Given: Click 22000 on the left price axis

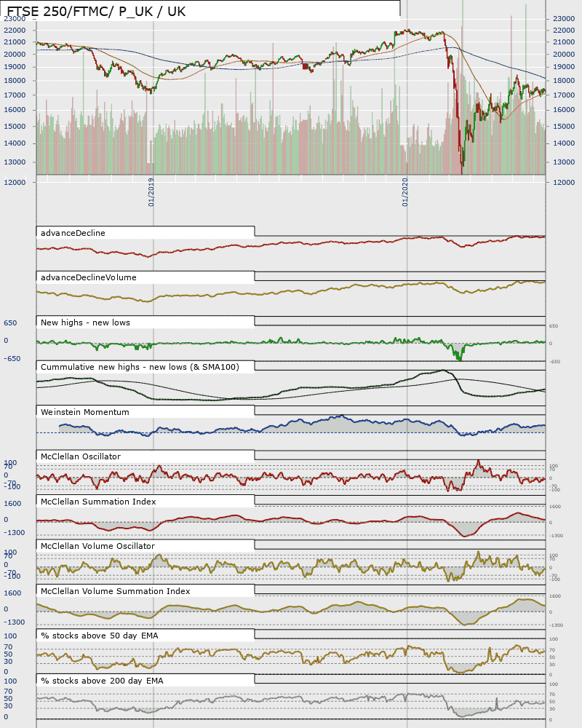Looking at the screenshot, I should tap(15, 31).
